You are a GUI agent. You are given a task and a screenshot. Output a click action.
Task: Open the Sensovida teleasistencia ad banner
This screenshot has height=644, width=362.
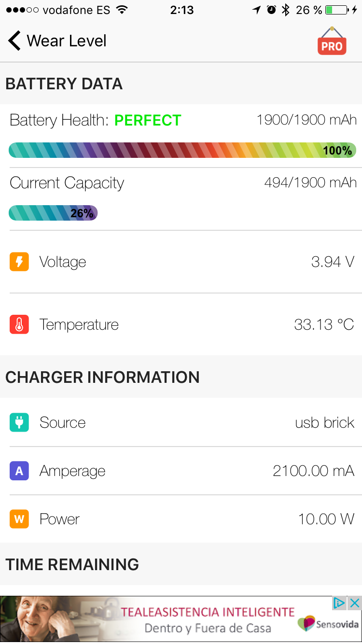(x=181, y=619)
